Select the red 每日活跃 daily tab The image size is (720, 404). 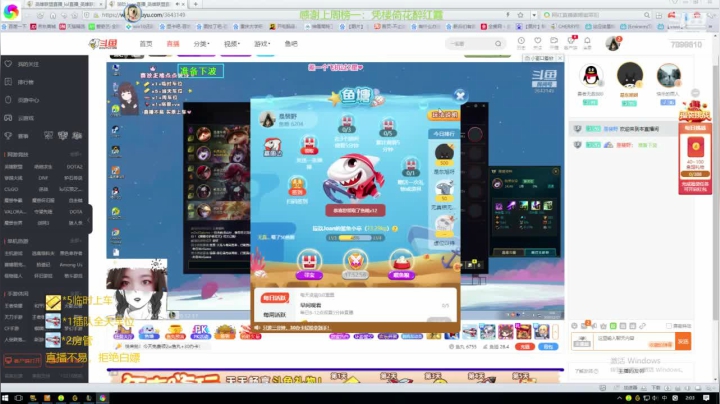point(275,298)
